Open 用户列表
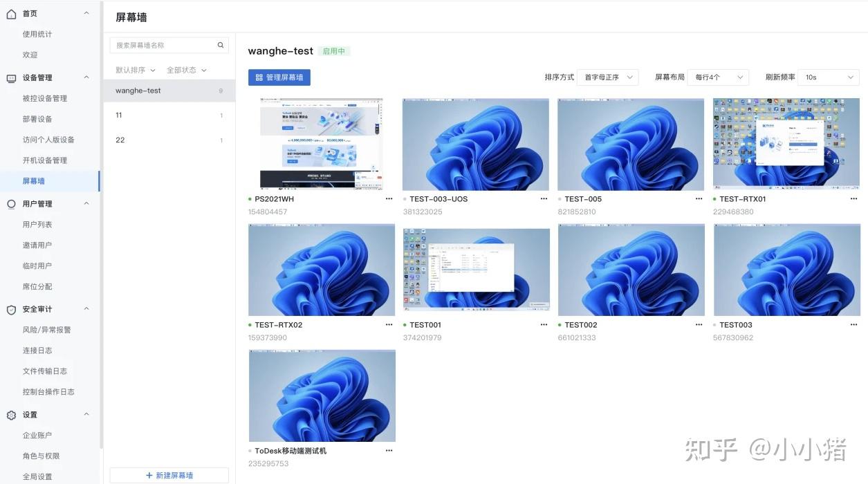The width and height of the screenshot is (868, 484). pyautogui.click(x=37, y=225)
